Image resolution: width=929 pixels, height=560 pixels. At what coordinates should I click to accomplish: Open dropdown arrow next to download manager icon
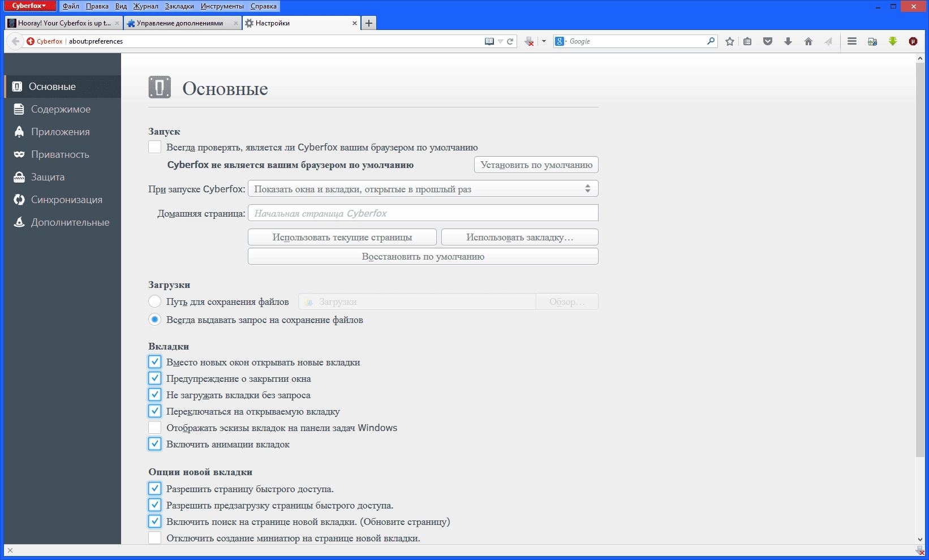(x=544, y=41)
